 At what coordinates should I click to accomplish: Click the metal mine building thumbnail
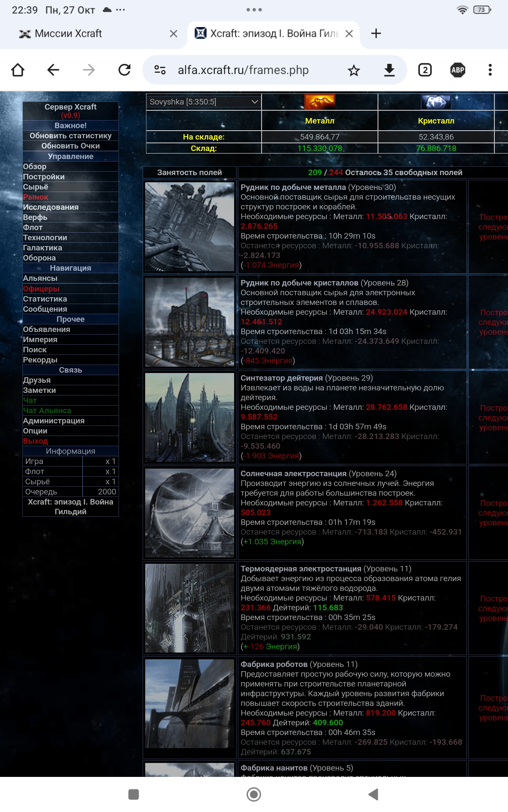pyautogui.click(x=190, y=227)
